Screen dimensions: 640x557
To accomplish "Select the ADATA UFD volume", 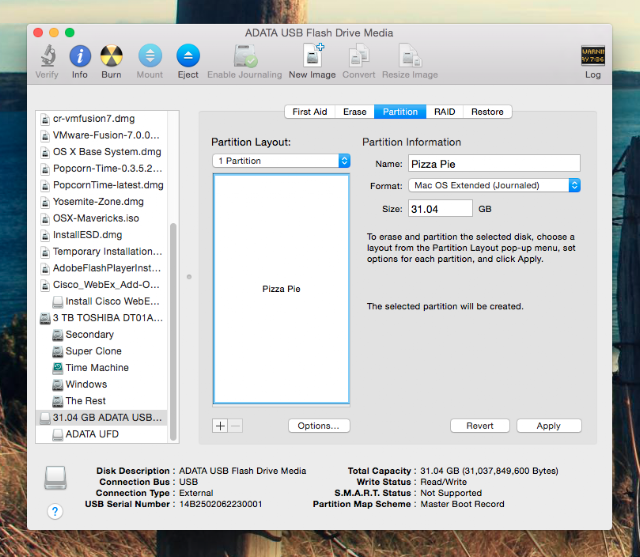I will (x=102, y=434).
